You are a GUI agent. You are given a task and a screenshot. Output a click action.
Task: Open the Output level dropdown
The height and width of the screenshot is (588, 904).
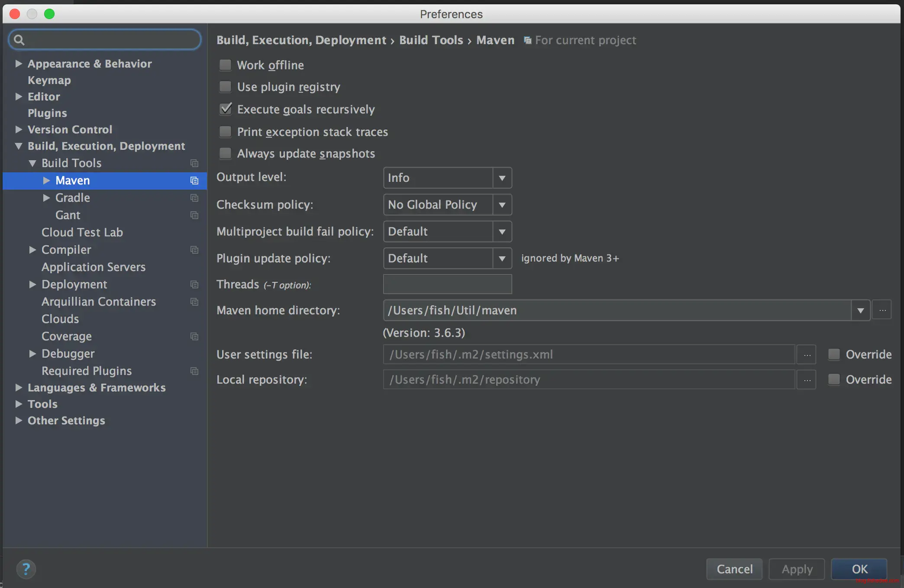447,178
